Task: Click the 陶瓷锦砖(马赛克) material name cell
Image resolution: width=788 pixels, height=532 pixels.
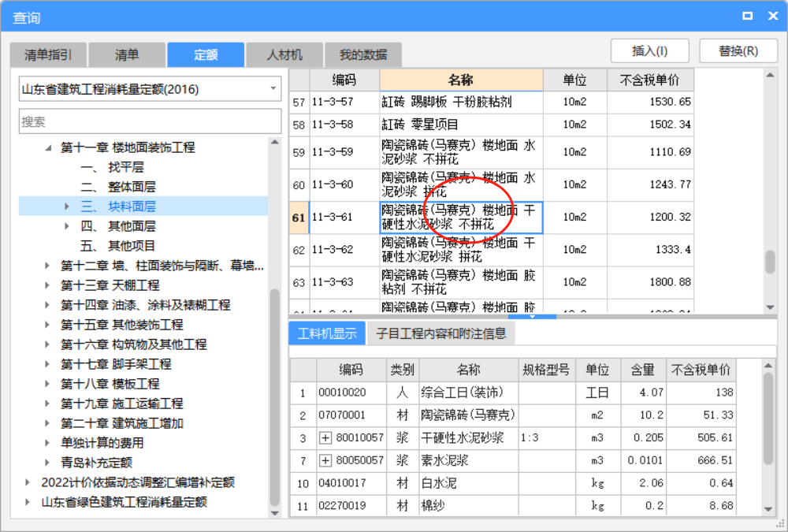Action: point(468,415)
